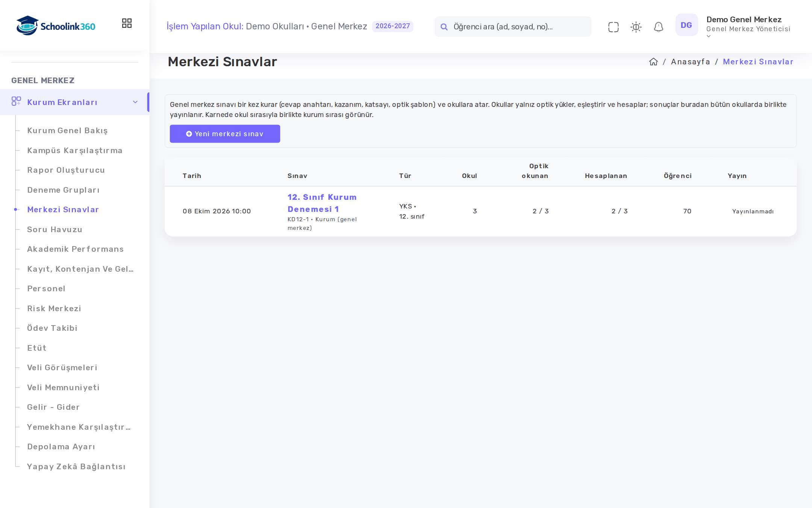This screenshot has height=508, width=812.
Task: Open Yapay Zekâ Bağlantısı
Action: [76, 466]
